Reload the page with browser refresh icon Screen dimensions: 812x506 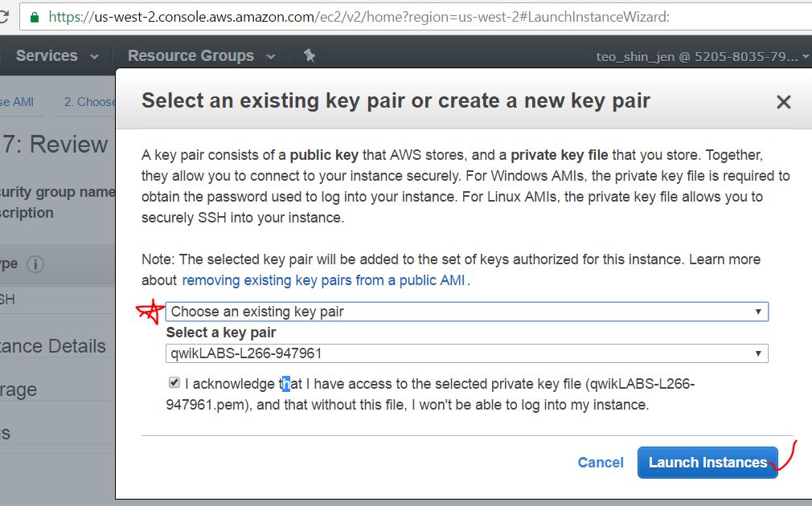pos(4,16)
